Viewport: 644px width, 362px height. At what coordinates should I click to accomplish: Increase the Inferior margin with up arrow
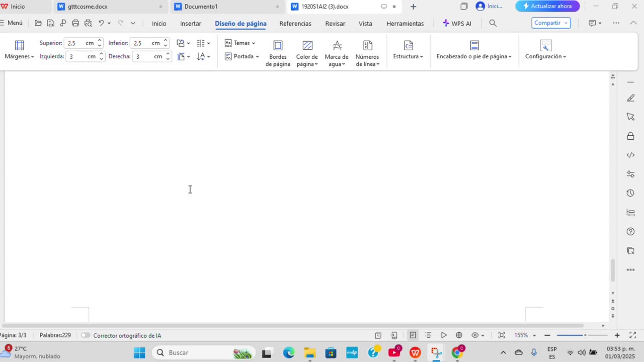click(x=166, y=41)
